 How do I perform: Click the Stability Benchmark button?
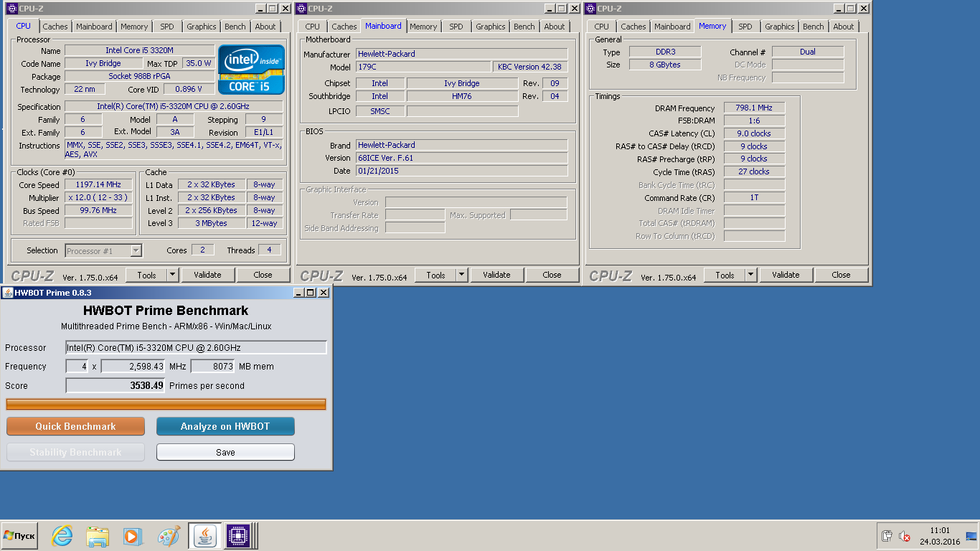pos(75,452)
